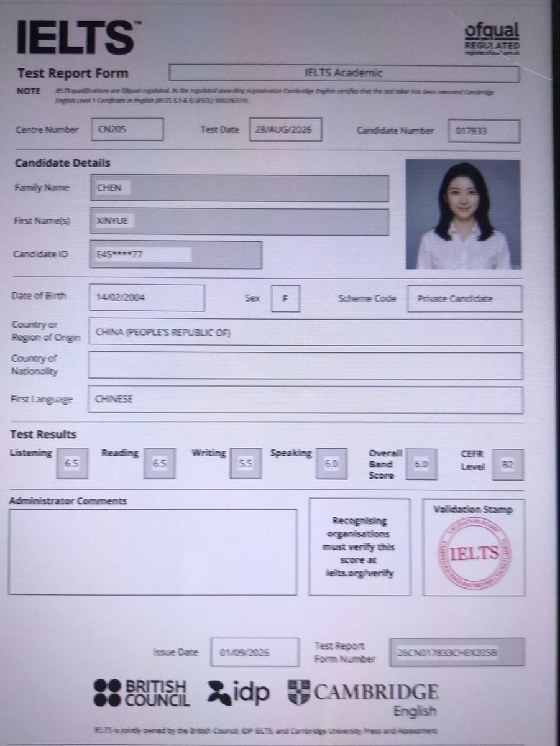Click the Overall Band Score box 6.0
Image resolution: width=560 pixels, height=746 pixels.
421,464
